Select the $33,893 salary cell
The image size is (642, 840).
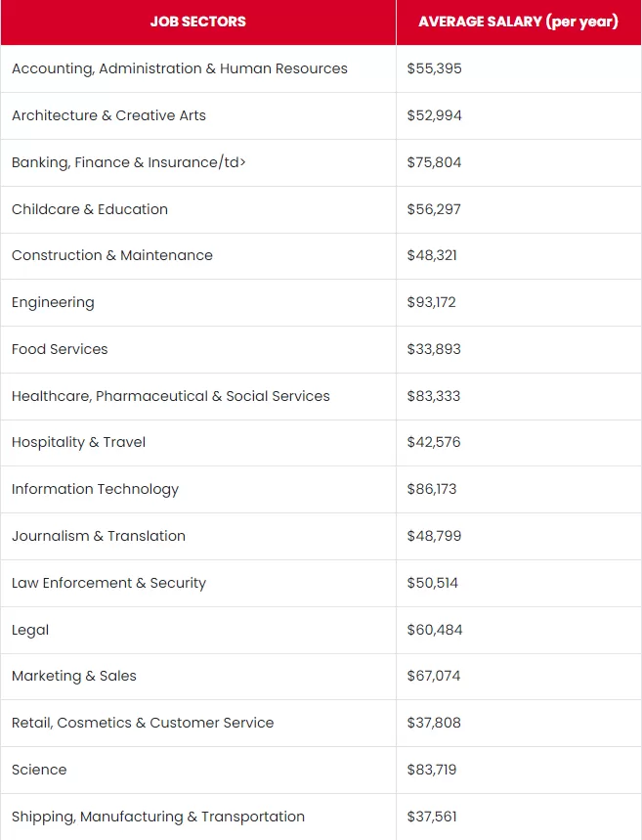(518, 349)
